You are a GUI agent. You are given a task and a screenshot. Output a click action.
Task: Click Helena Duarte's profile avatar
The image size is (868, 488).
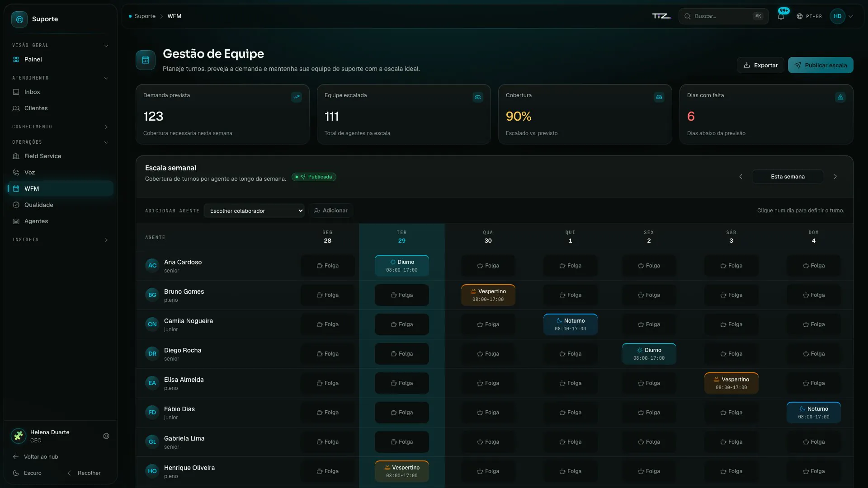[19, 436]
